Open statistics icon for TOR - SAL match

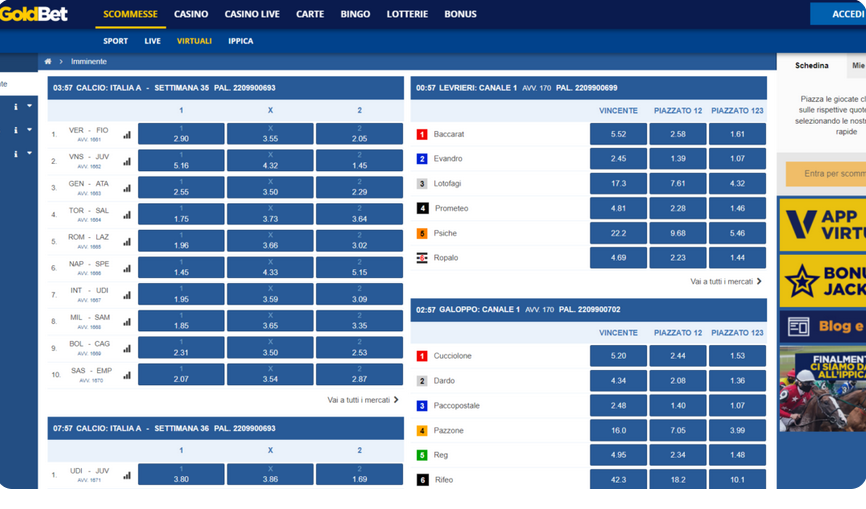click(127, 215)
